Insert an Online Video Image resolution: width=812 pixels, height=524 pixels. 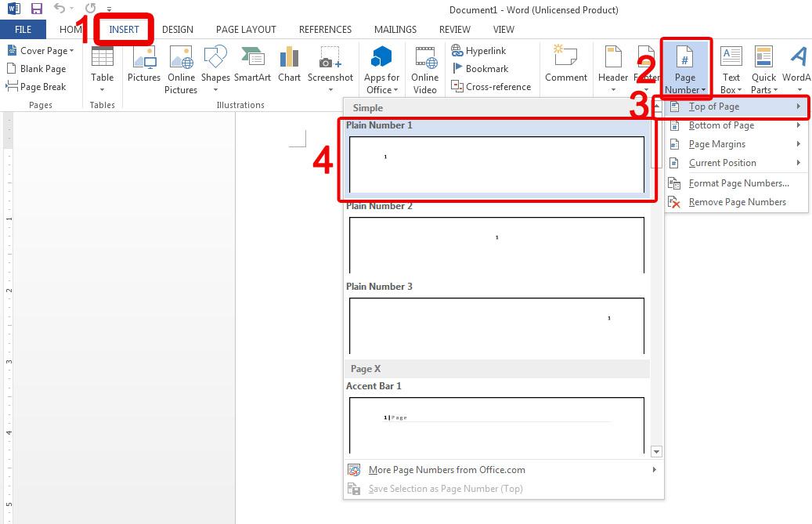[424, 70]
